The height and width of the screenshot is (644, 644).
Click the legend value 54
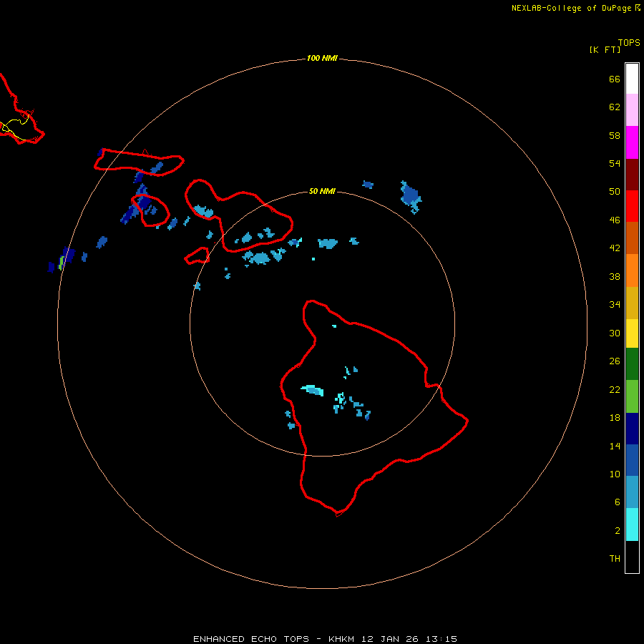coord(615,163)
